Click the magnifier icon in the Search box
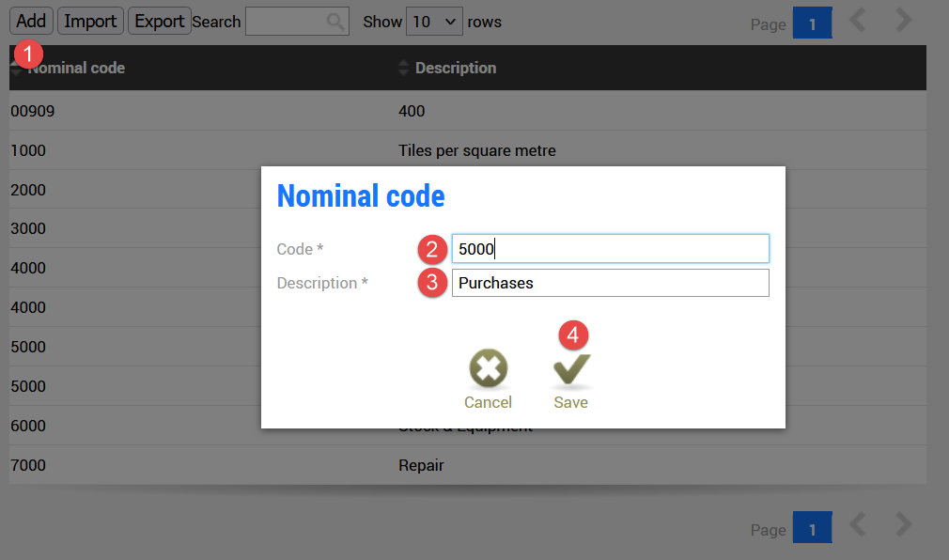 (x=334, y=22)
